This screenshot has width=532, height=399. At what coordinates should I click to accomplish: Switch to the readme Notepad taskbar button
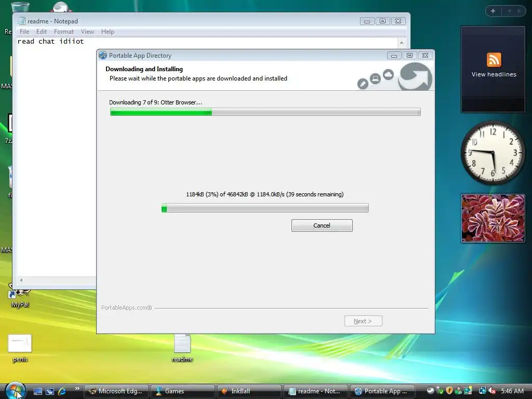pyautogui.click(x=315, y=391)
